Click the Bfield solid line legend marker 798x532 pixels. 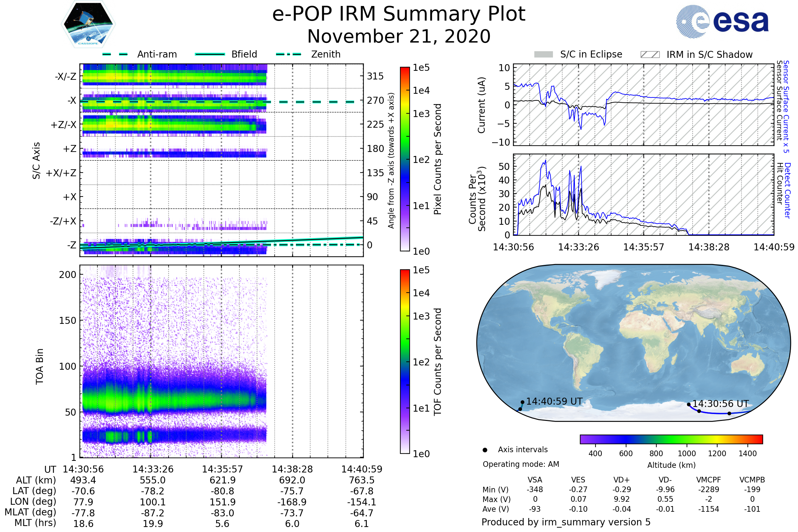click(210, 54)
